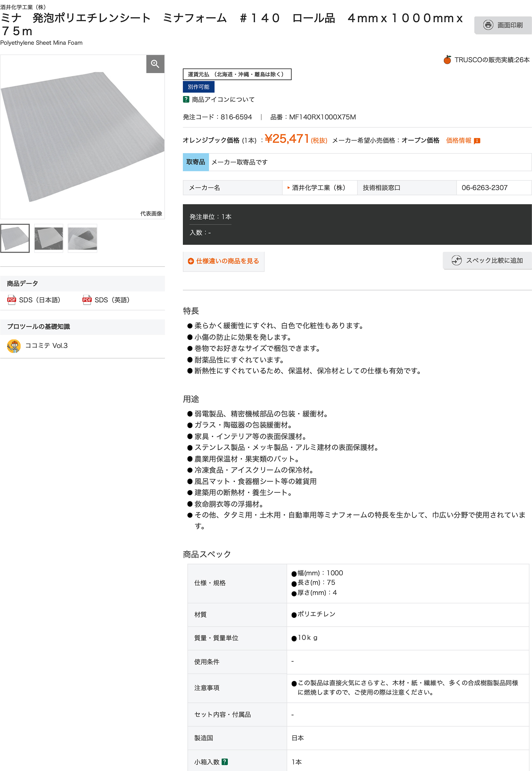Click the 質量・質量単位 row label

coord(216,638)
